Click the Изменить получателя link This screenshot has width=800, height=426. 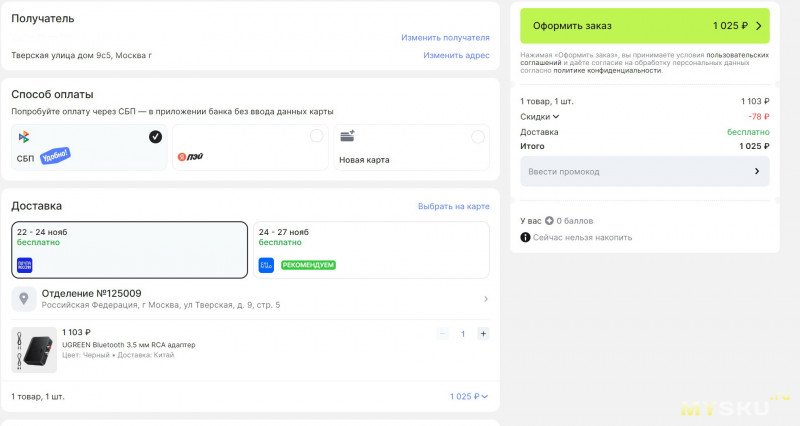coord(445,38)
